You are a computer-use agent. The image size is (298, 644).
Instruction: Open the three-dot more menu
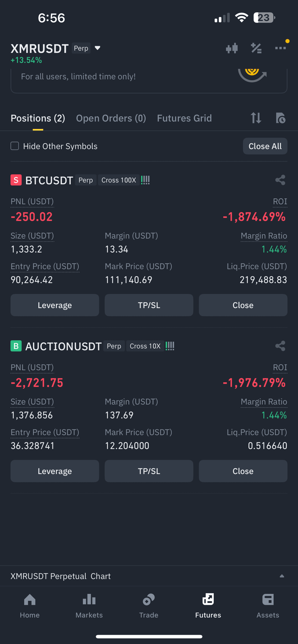[280, 48]
